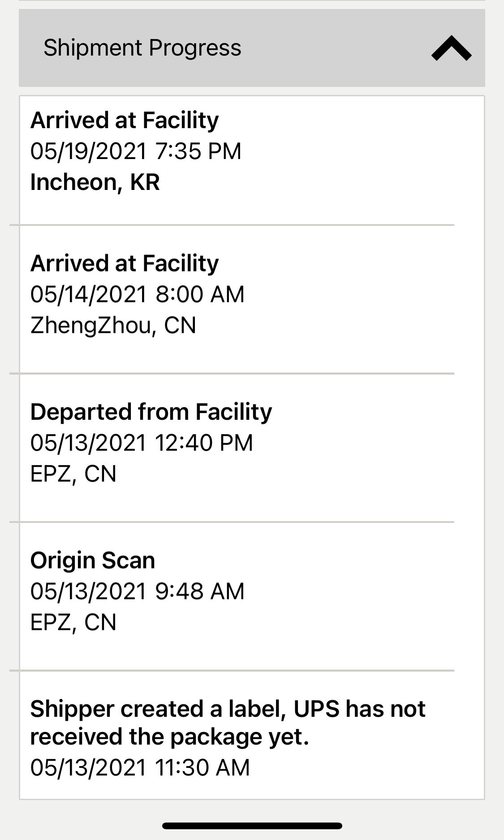The height and width of the screenshot is (840, 504).
Task: Tap the 05/13/2021 9:48 AM timestamp
Action: tap(138, 591)
